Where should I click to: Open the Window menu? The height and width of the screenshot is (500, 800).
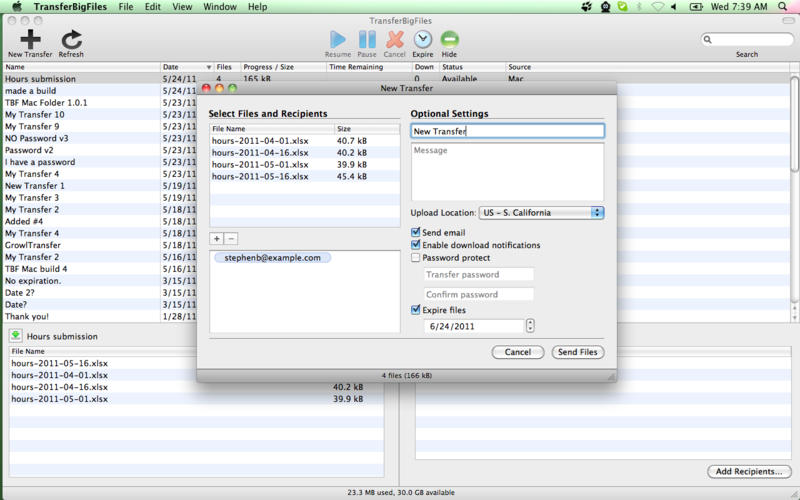[x=219, y=7]
